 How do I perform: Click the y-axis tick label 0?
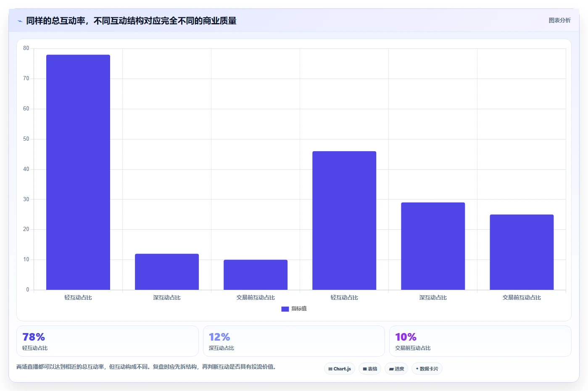click(x=28, y=290)
